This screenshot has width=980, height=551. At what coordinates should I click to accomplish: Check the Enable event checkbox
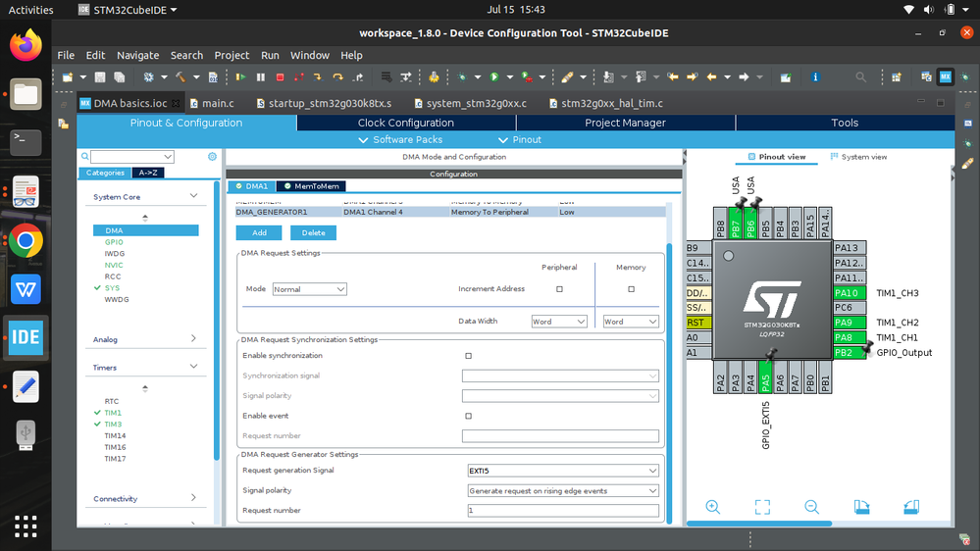pos(469,416)
